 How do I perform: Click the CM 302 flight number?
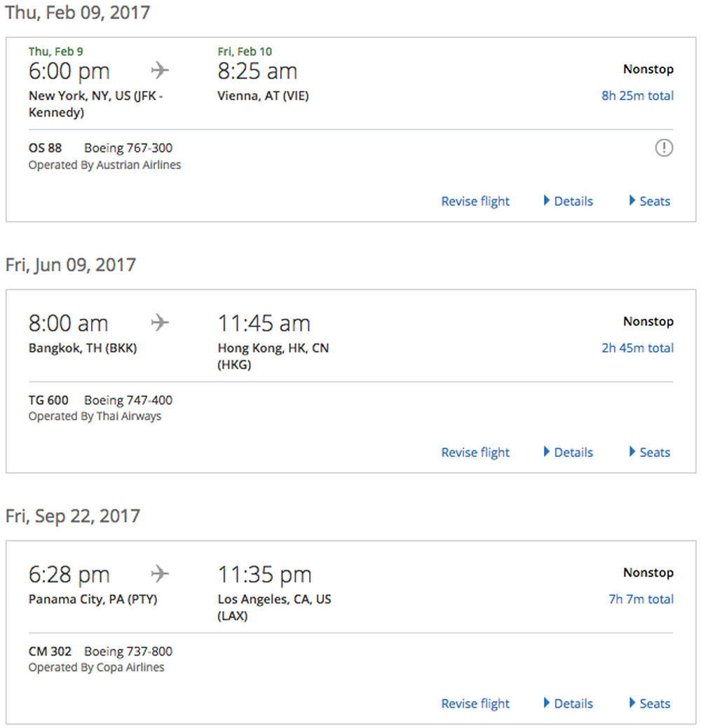tap(50, 652)
